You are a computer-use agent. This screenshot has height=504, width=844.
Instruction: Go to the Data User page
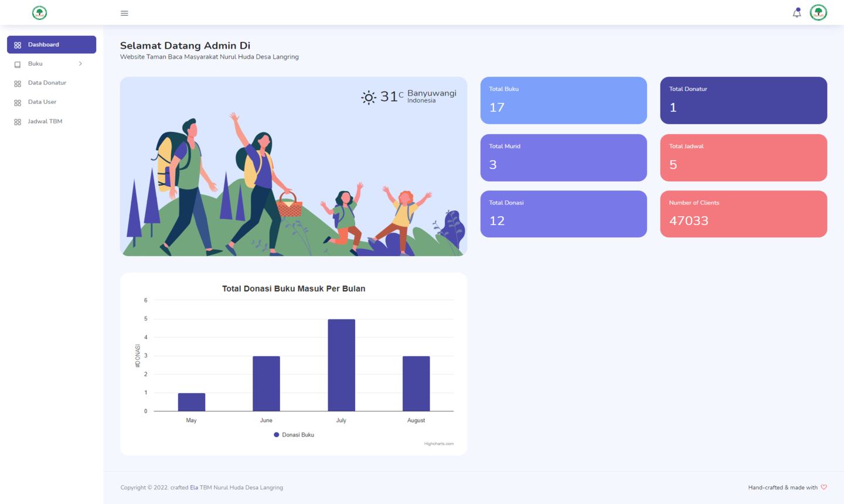tap(42, 102)
